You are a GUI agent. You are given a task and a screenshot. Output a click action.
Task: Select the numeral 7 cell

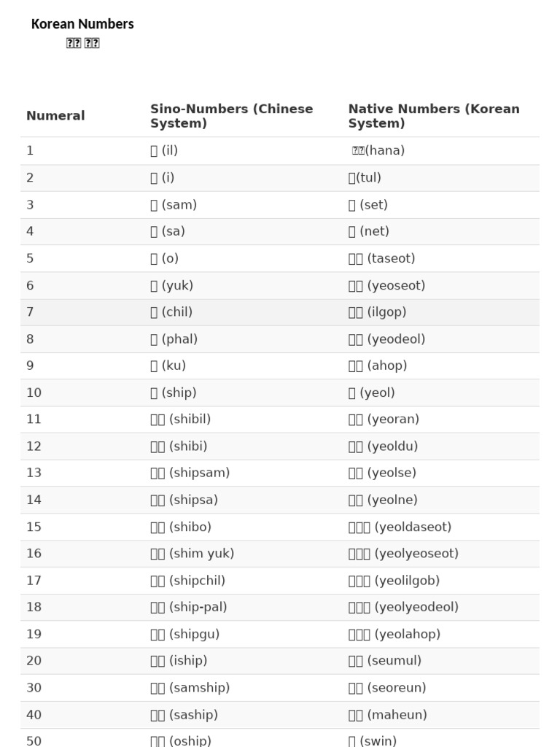pos(30,311)
